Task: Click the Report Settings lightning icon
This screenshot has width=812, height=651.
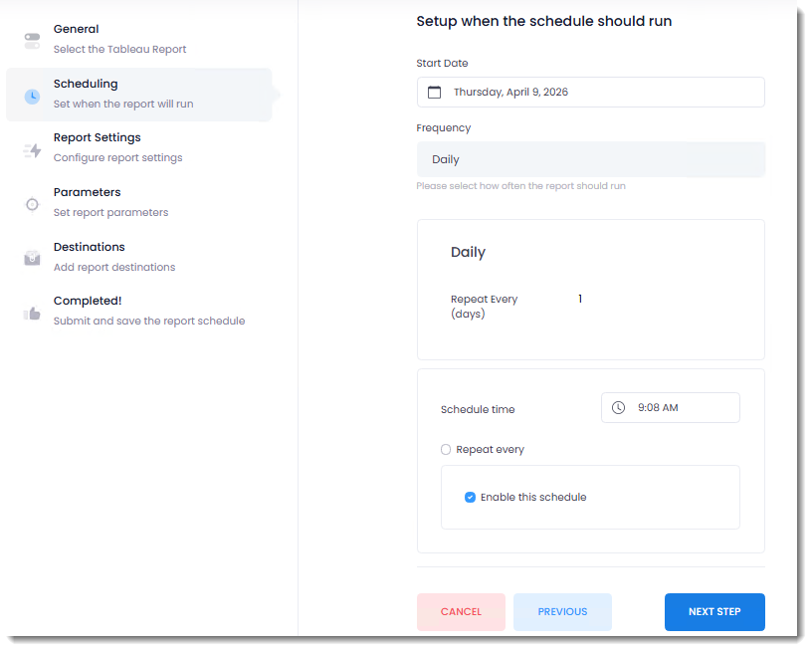Action: pos(32,150)
